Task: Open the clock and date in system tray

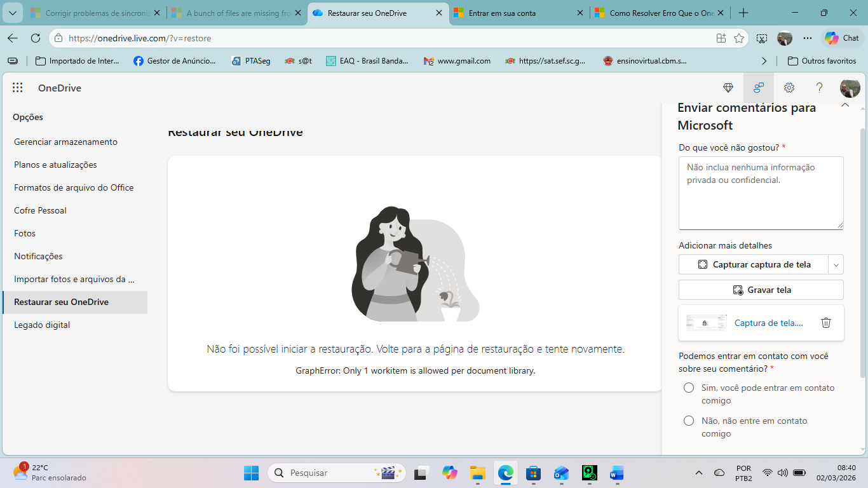Action: (836, 473)
